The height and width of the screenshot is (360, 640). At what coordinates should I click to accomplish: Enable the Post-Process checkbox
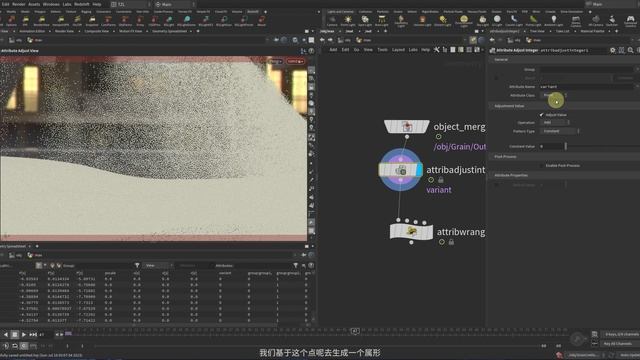(x=542, y=166)
